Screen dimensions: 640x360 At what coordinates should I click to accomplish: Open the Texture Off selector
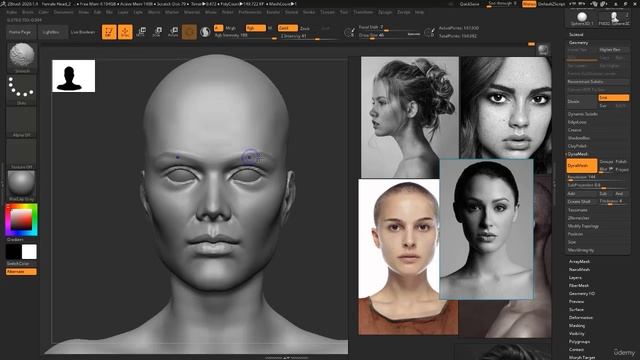pyautogui.click(x=21, y=154)
